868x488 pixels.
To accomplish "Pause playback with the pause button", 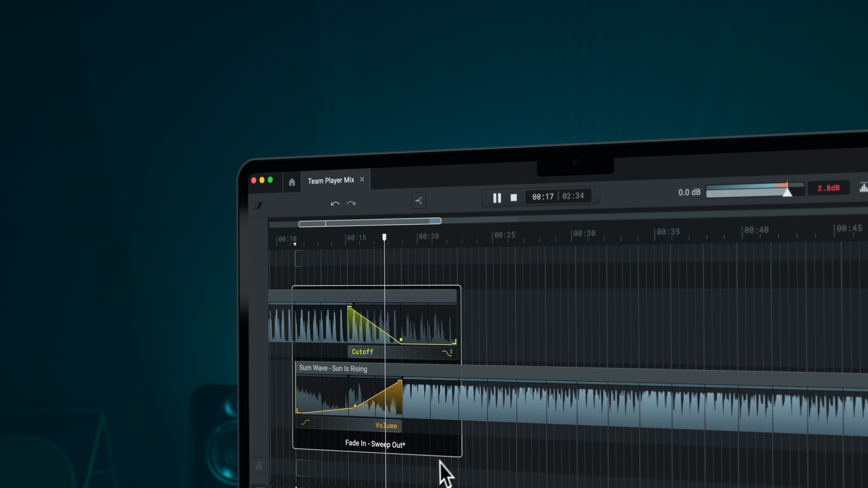I will 497,198.
